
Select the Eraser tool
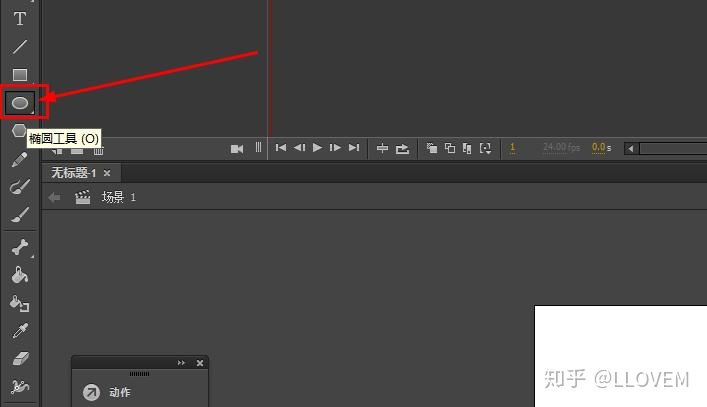[x=20, y=359]
